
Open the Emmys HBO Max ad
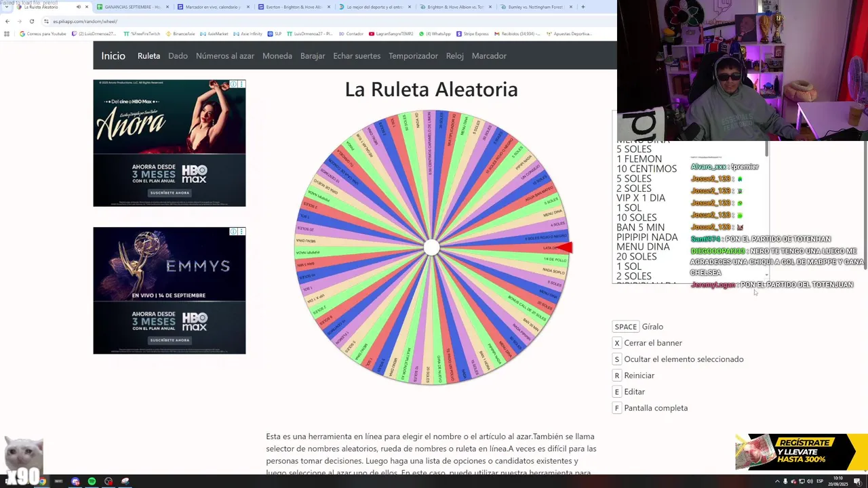click(170, 290)
